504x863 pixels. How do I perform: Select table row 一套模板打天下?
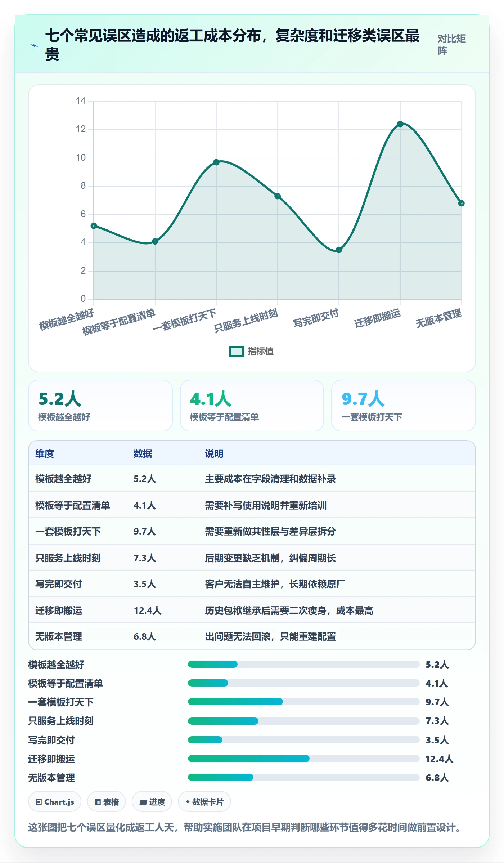pyautogui.click(x=252, y=531)
